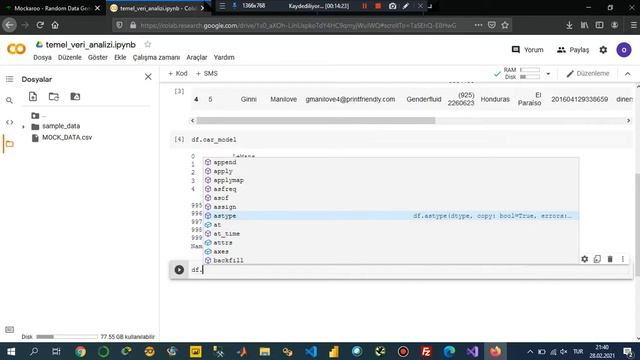Expand the sample_data folder arrow
640x360 pixels.
pos(23,127)
